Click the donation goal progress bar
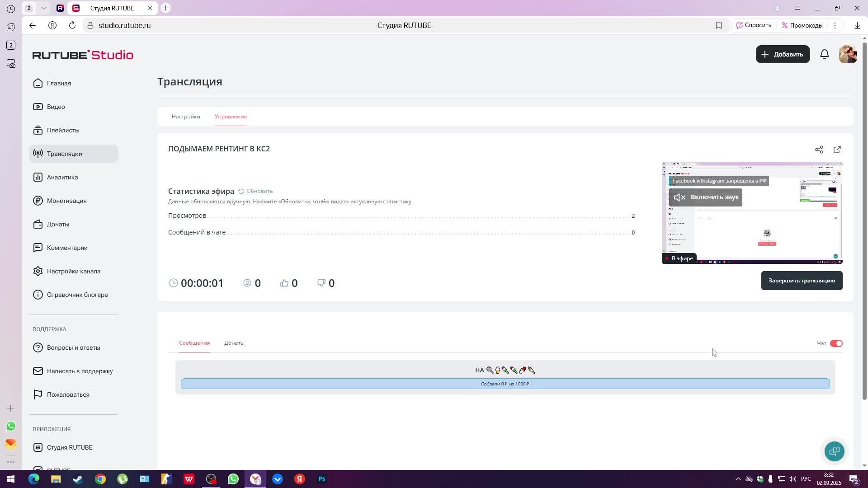This screenshot has width=868, height=488. pos(505,384)
